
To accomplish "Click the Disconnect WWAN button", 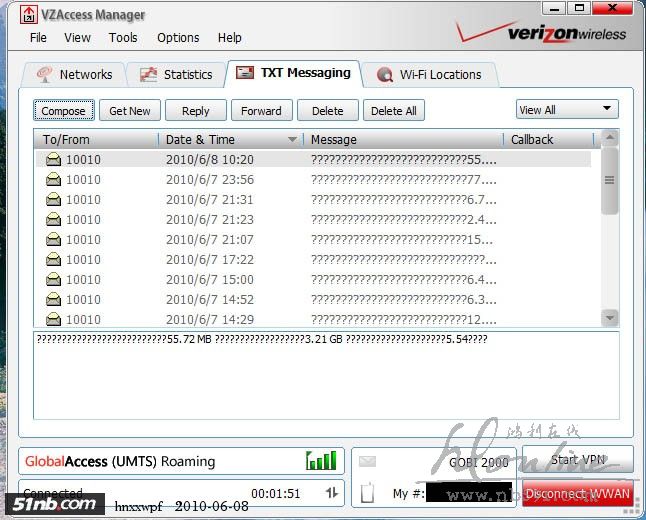I will tap(578, 493).
